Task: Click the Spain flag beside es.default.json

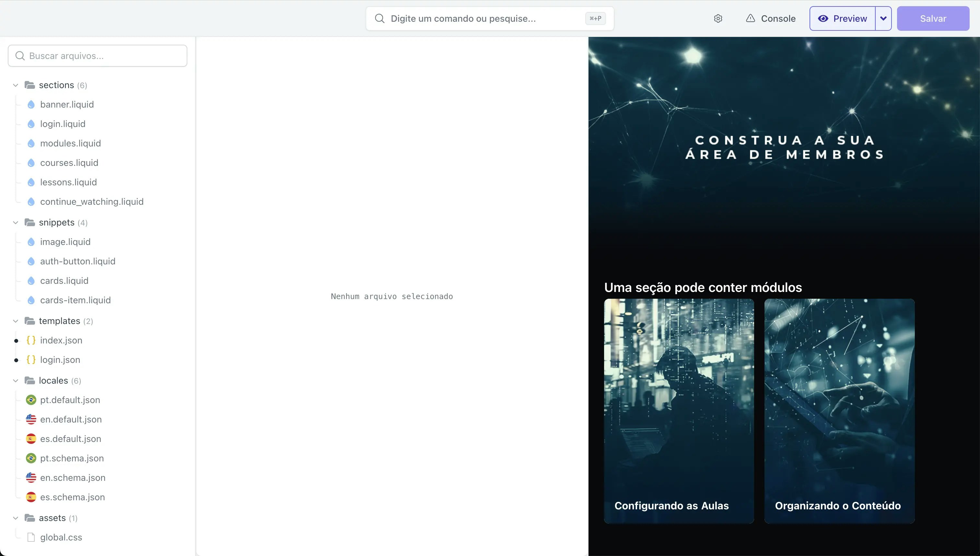Action: pyautogui.click(x=31, y=439)
